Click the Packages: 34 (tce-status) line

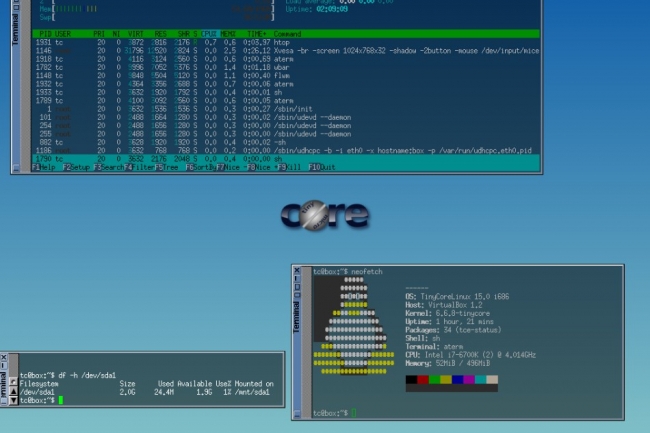pos(454,330)
